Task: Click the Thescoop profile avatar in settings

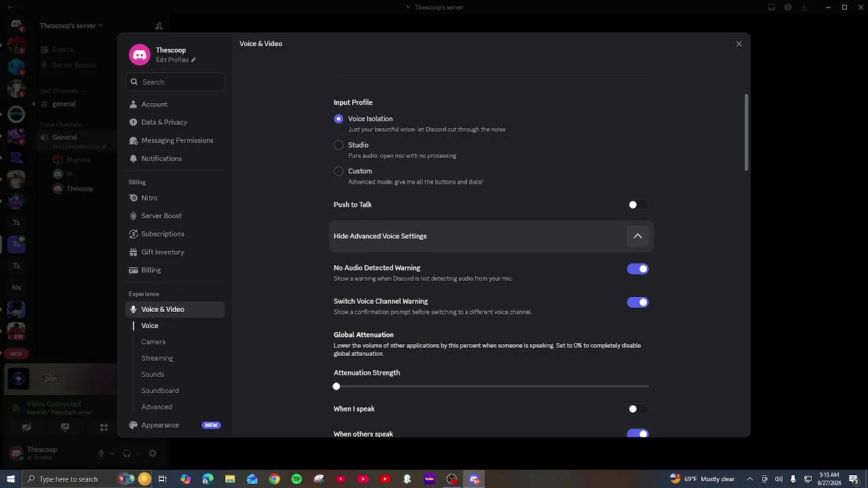Action: 140,55
